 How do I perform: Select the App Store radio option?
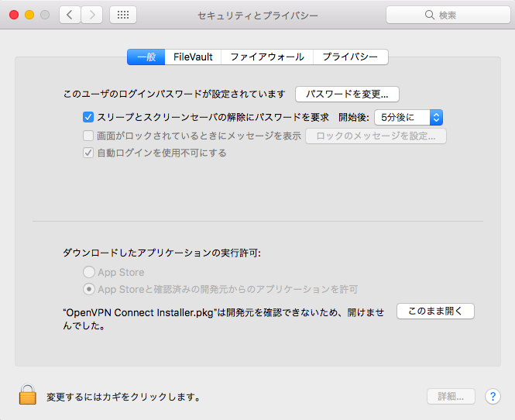pos(89,272)
